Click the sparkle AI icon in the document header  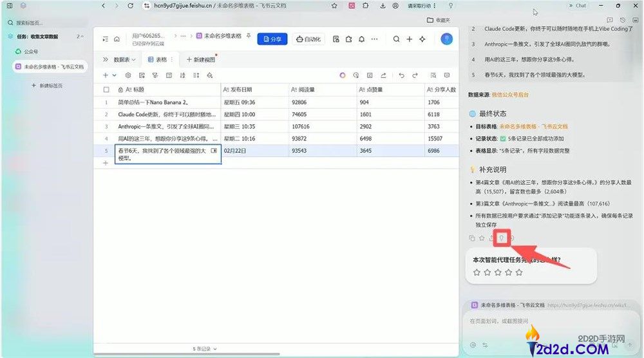pos(422,39)
